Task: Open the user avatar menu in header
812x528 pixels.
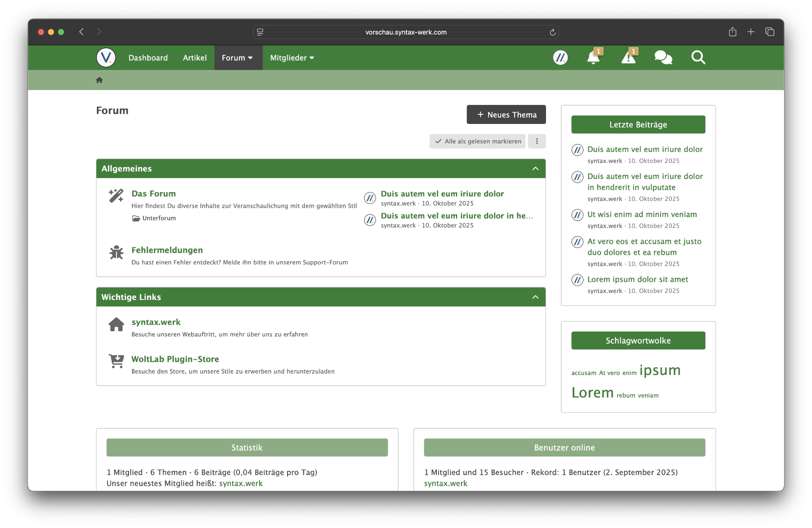Action: coord(560,58)
